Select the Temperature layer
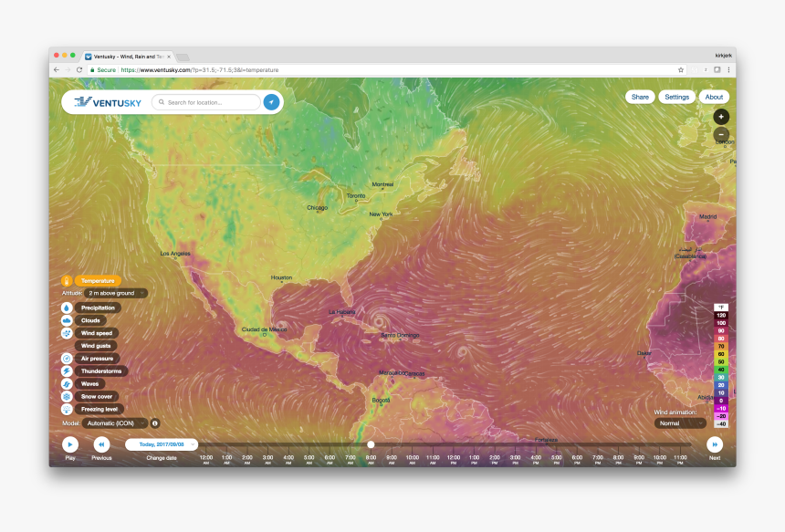This screenshot has height=532, width=785. 98,281
